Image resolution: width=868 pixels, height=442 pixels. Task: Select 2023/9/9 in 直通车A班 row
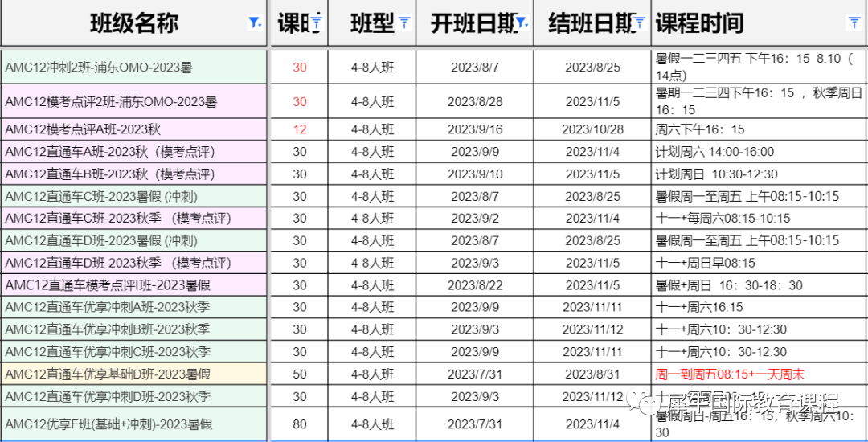coord(475,152)
